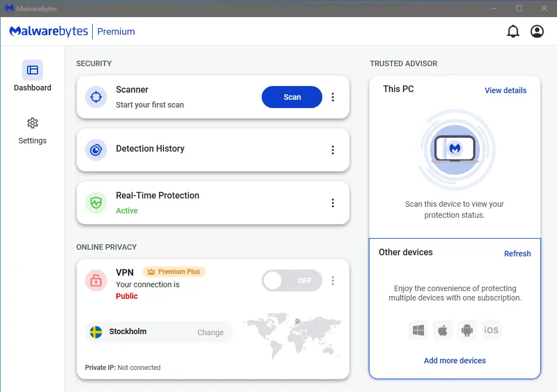Click the 'Start your first scan' text

(150, 105)
